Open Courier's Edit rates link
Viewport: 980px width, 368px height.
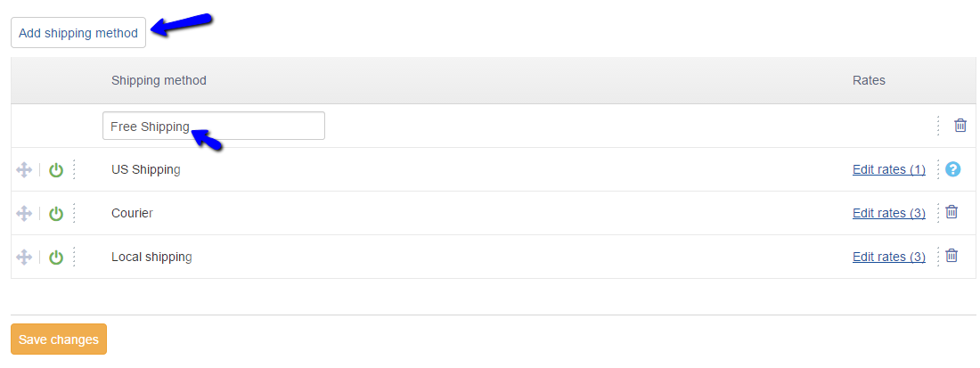point(888,213)
